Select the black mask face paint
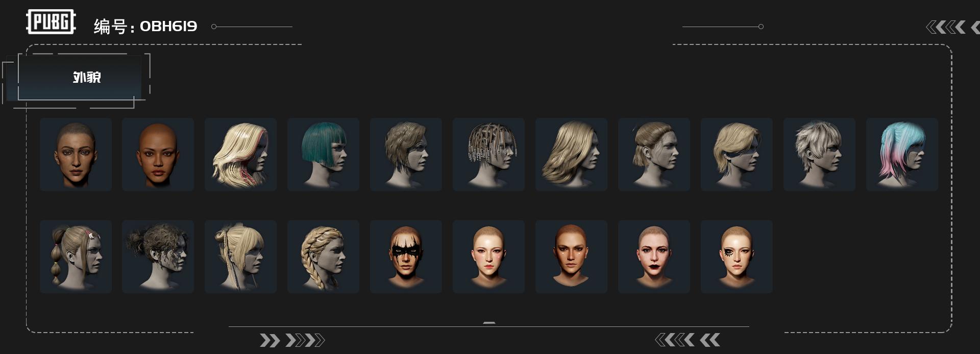Screen dimensions: 980x354 [406, 256]
